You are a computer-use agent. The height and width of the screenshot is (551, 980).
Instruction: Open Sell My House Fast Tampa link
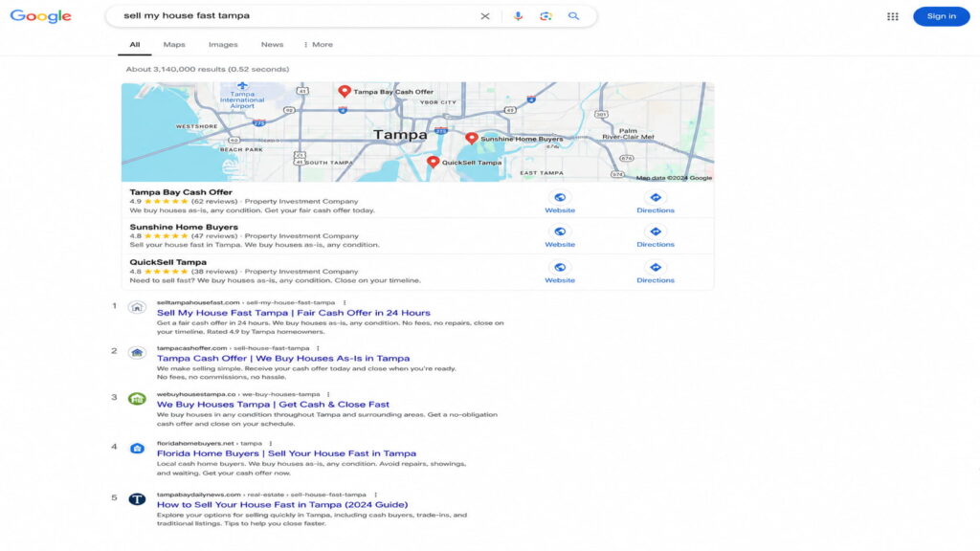click(293, 313)
